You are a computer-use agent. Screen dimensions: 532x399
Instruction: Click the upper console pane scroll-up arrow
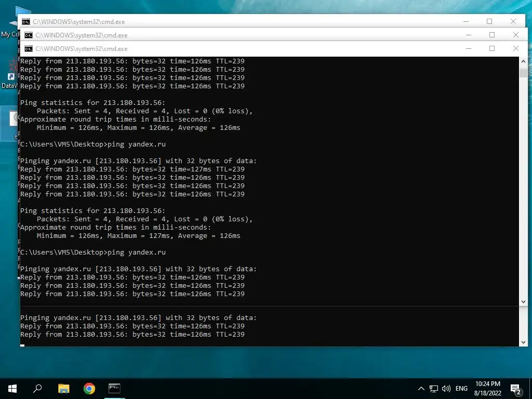coord(523,61)
